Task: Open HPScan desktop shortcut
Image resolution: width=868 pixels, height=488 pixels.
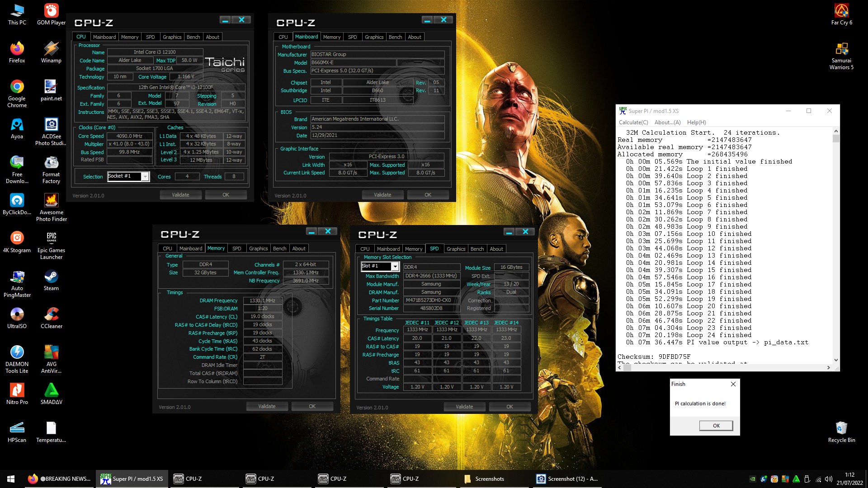Action: (x=17, y=432)
